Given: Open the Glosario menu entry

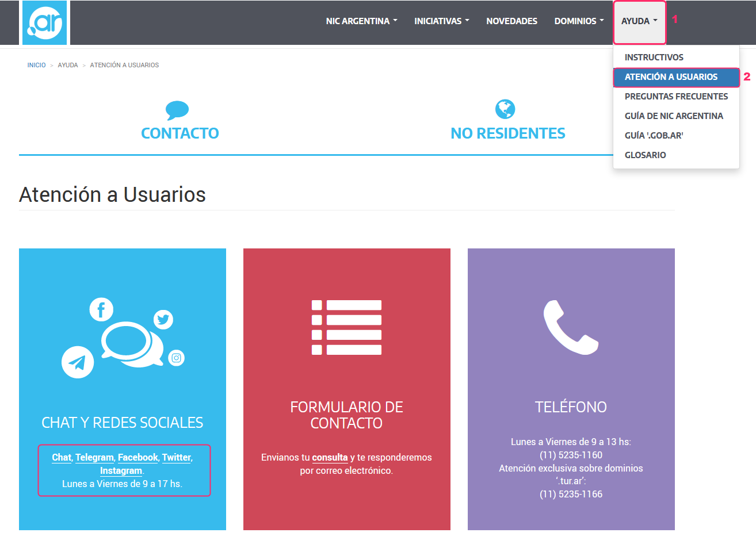Looking at the screenshot, I should pyautogui.click(x=645, y=155).
